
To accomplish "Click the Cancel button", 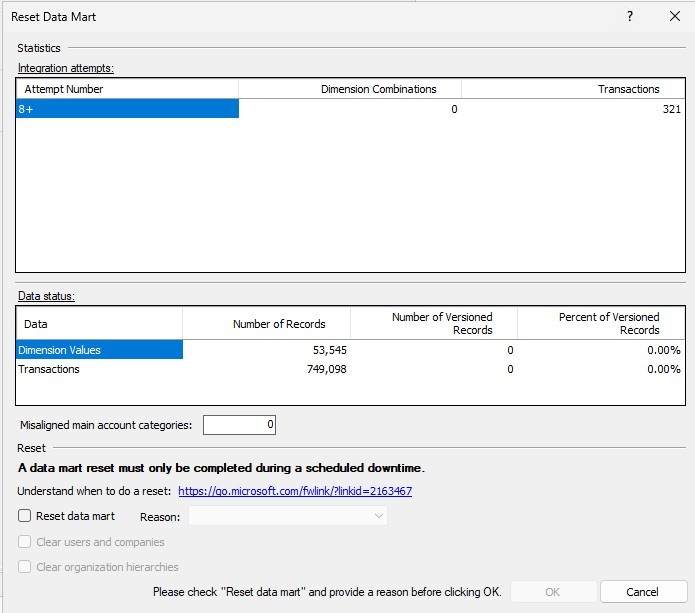I will point(643,592).
